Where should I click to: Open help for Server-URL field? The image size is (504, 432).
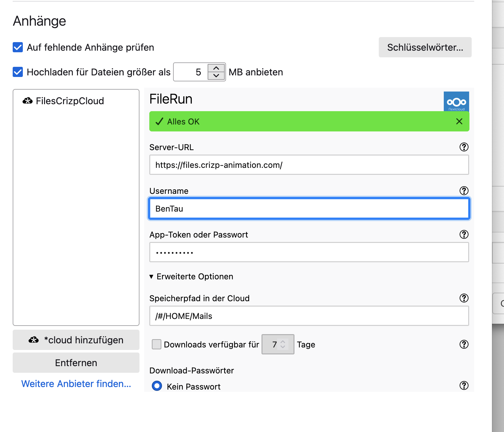[464, 147]
